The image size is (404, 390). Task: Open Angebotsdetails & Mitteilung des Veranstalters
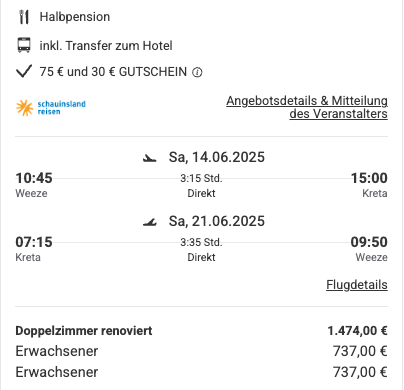tap(307, 107)
